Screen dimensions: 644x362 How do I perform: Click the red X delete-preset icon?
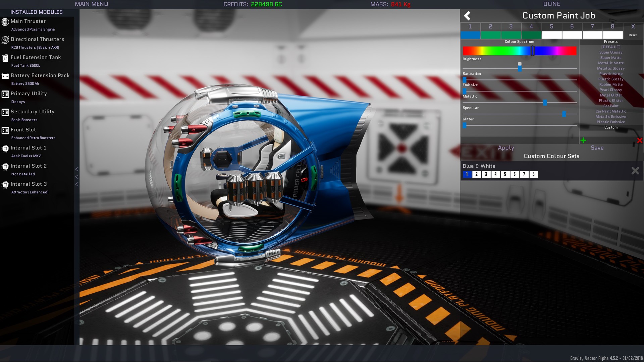[x=639, y=140]
